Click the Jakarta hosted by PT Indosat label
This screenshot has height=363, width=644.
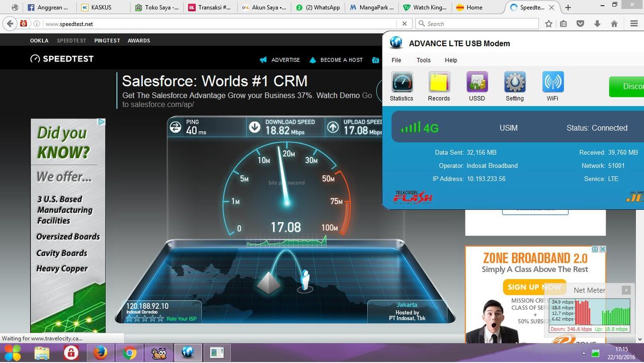[407, 311]
